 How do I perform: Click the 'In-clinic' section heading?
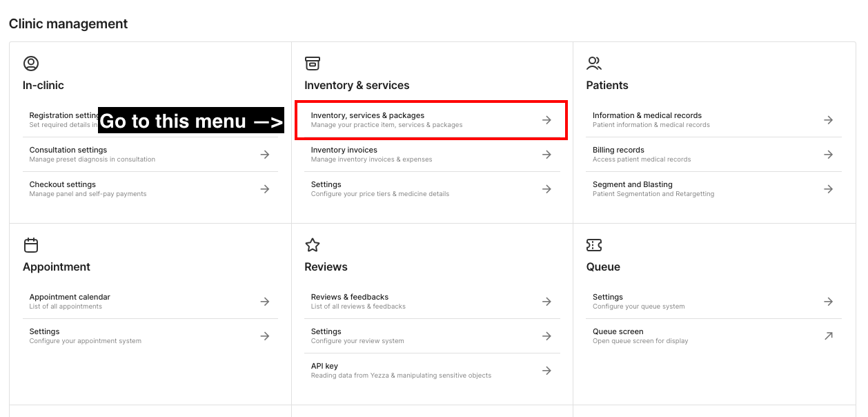coord(43,86)
